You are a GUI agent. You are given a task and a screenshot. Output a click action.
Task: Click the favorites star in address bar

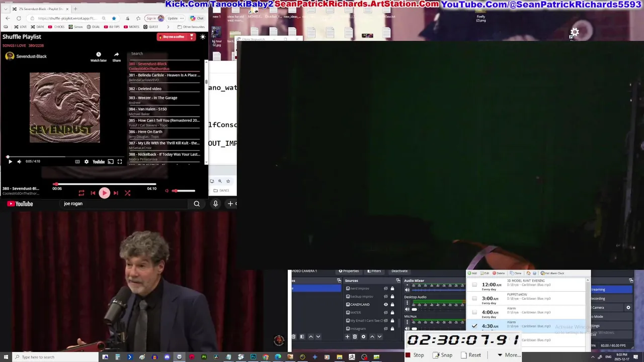(114, 18)
